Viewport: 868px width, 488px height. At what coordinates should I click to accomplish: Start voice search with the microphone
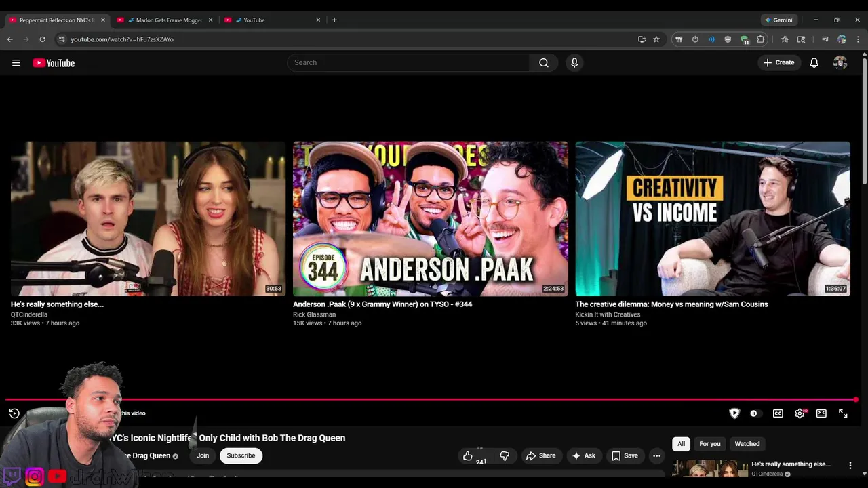point(574,63)
